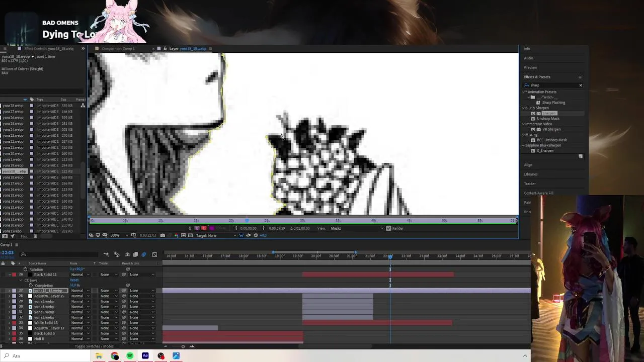Open the Align panel

528,165
